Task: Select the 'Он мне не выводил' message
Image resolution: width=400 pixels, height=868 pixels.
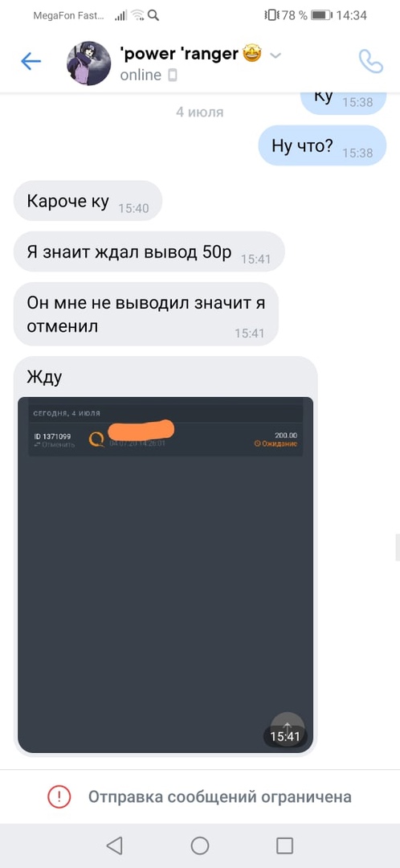Action: tap(146, 314)
